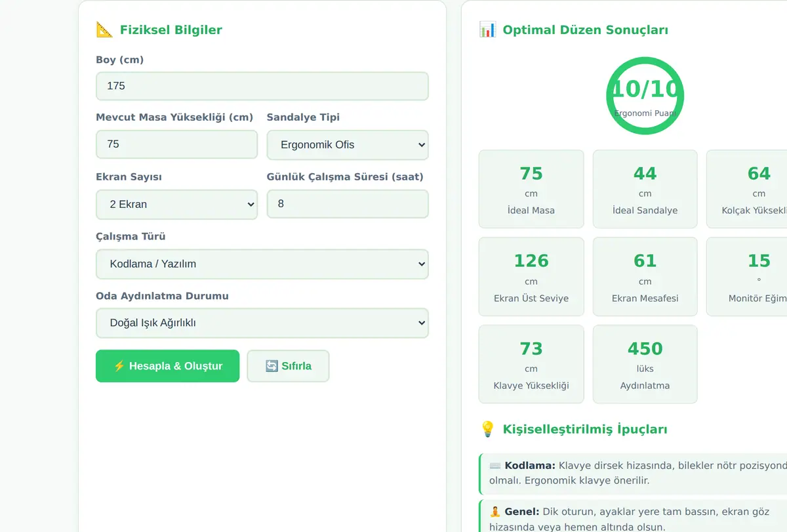Select the İdeal Masa 75 cm card
The height and width of the screenshot is (532, 787).
click(531, 189)
